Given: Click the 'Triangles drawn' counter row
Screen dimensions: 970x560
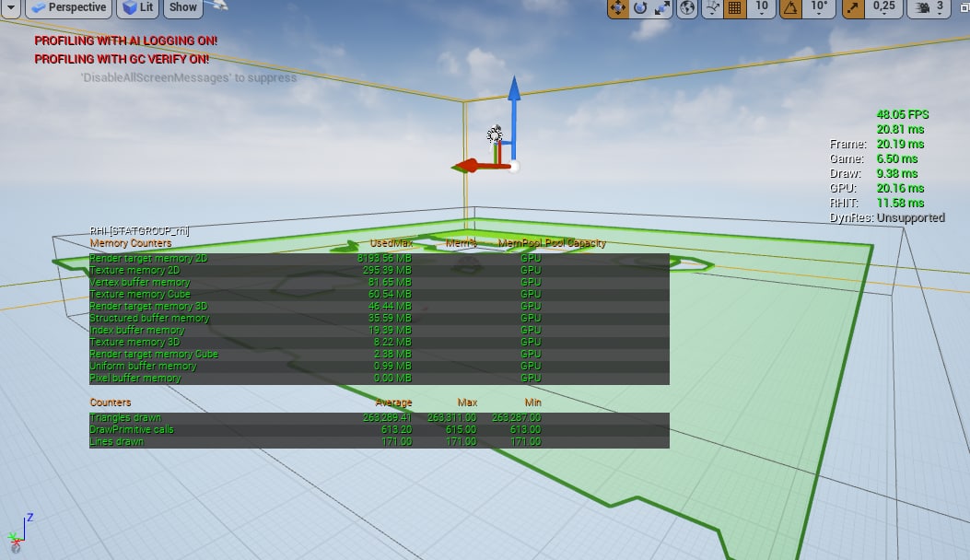Looking at the screenshot, I should pyautogui.click(x=380, y=418).
